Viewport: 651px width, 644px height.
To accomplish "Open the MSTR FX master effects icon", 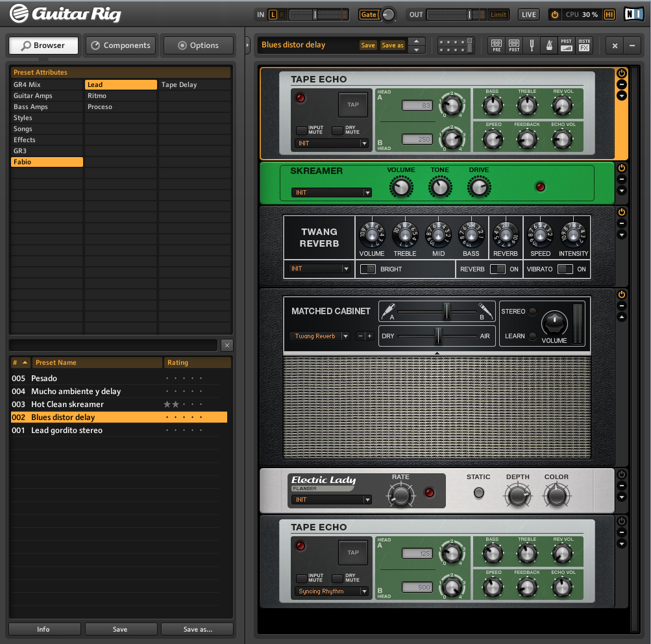I will pyautogui.click(x=584, y=45).
